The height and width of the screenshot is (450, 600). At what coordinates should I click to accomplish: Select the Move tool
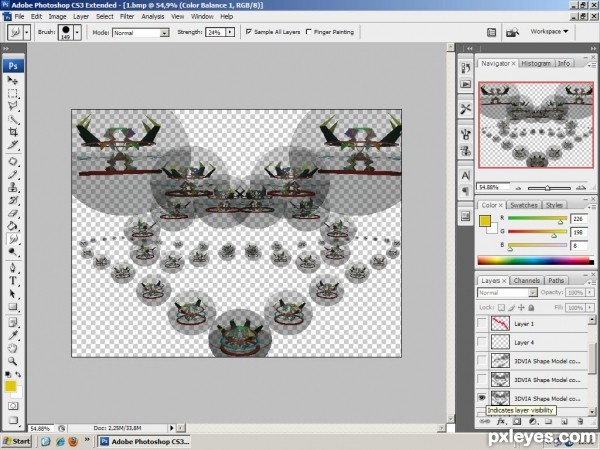click(13, 80)
